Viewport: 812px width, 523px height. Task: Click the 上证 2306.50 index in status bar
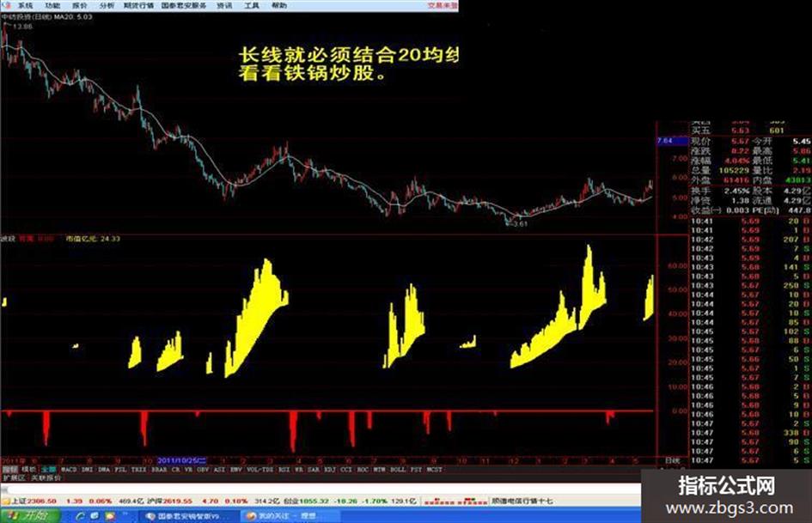(34, 502)
